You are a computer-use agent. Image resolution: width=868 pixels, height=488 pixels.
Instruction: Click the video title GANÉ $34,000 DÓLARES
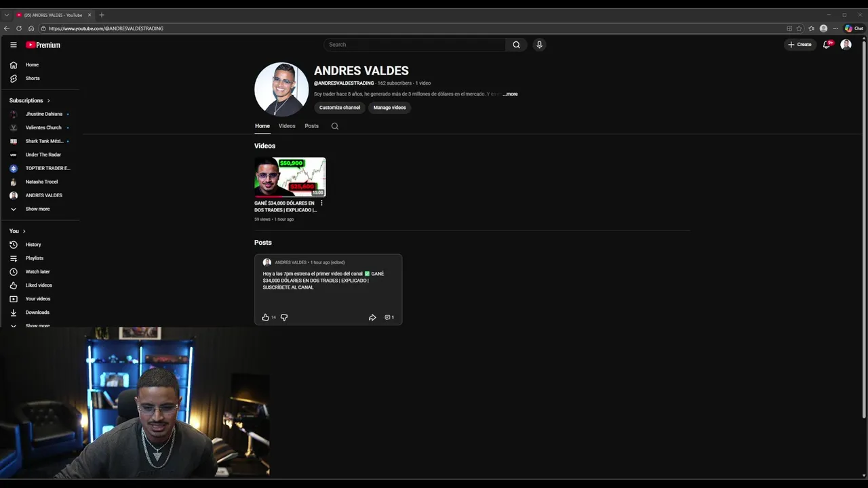(x=285, y=207)
